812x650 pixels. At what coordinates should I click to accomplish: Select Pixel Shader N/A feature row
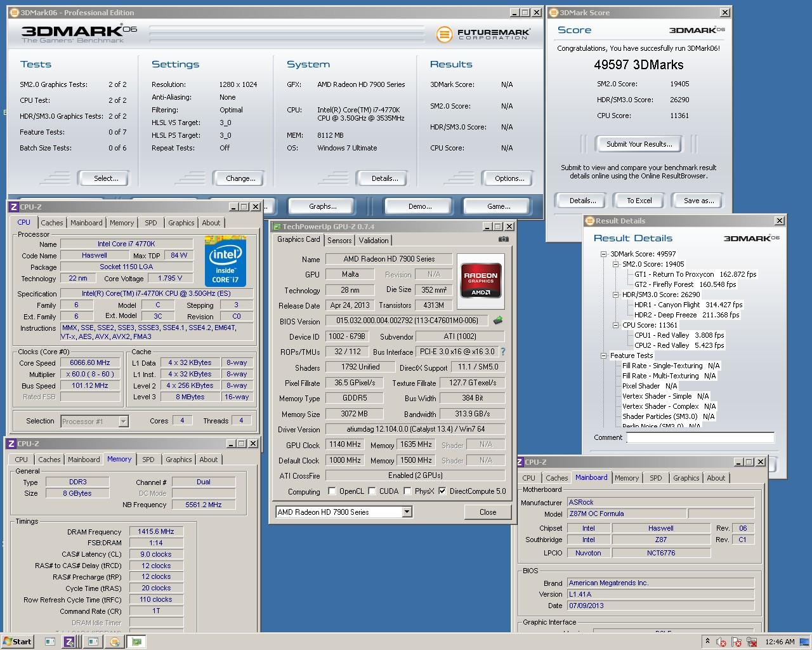[x=650, y=386]
